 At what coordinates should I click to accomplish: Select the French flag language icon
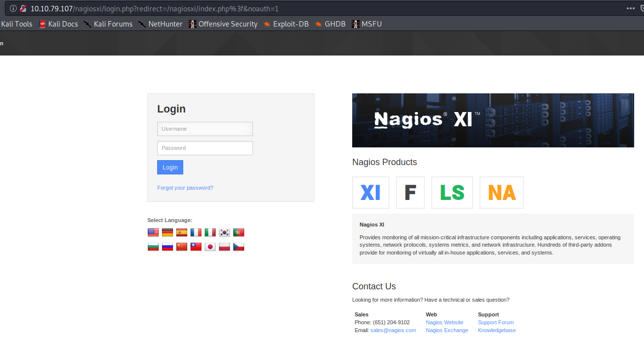(x=196, y=232)
